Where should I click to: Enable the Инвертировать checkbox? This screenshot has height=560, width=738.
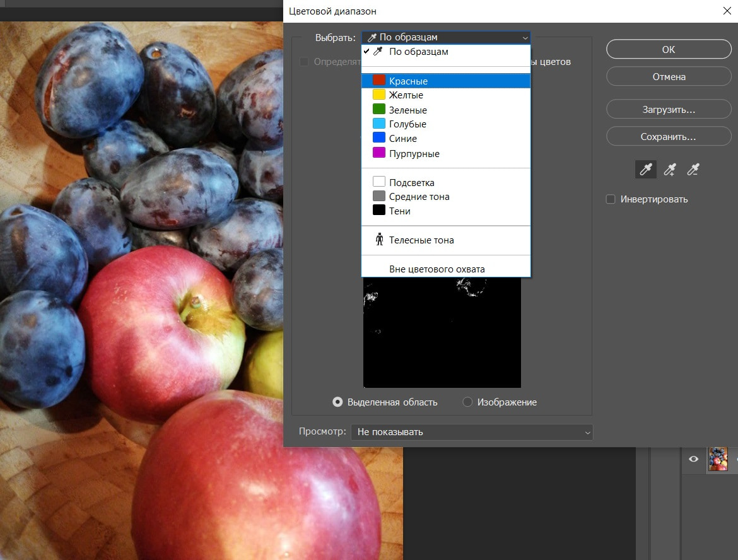[611, 199]
